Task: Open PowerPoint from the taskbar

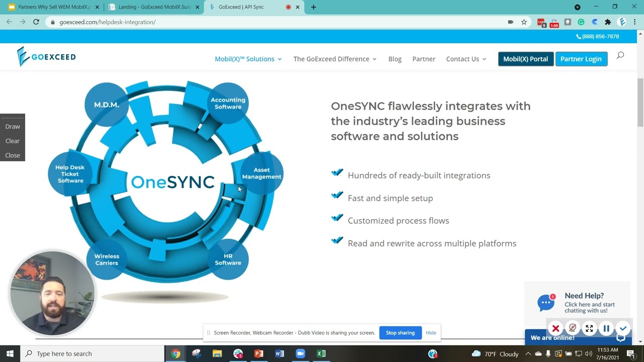Action: coord(259,353)
